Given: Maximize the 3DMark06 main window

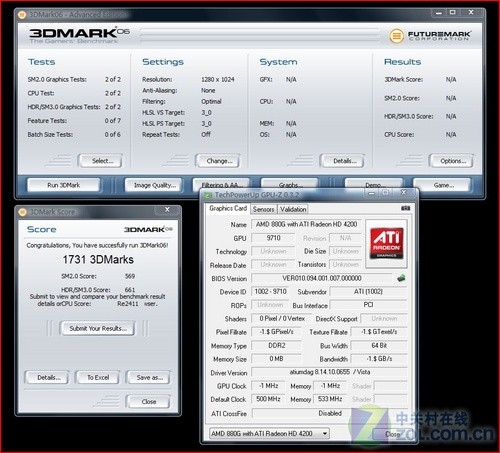Looking at the screenshot, I should click(453, 13).
